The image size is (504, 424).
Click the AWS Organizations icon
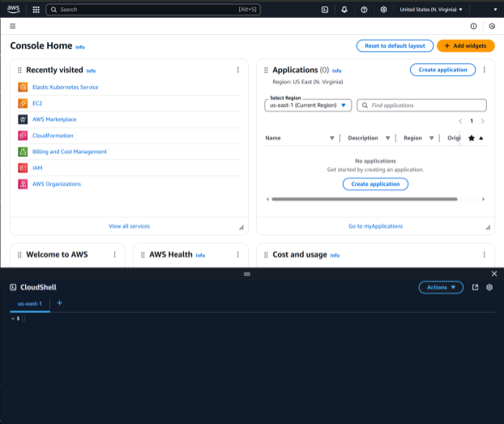click(23, 184)
